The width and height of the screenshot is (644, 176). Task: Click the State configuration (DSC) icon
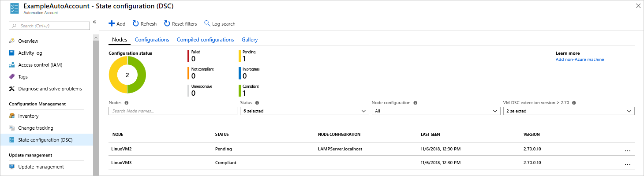tap(12, 140)
